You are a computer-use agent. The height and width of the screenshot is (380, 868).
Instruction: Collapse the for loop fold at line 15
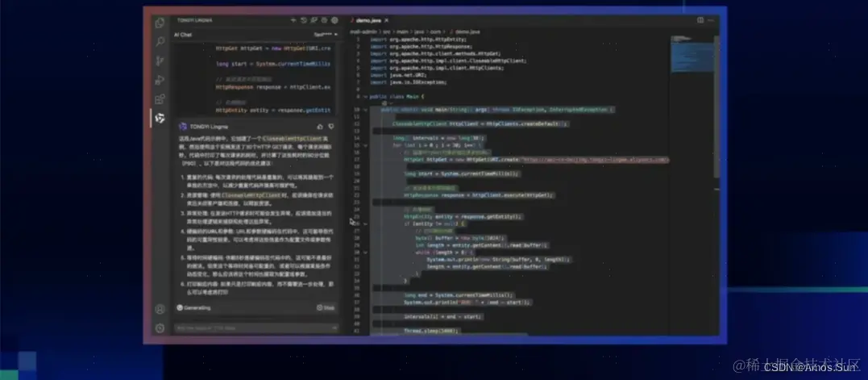(x=365, y=145)
